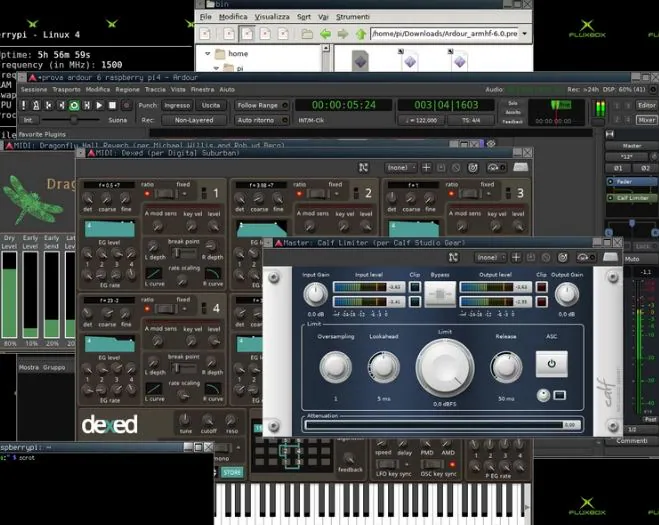
Task: Click the Ardour MIDI panic exclamation icon
Action: (23, 105)
